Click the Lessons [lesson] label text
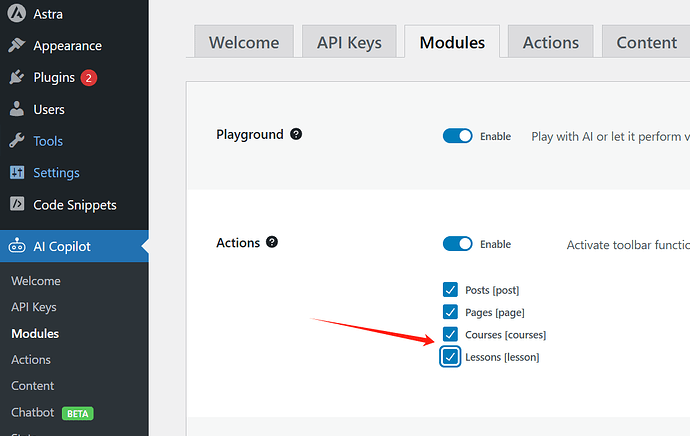Viewport: 690px width, 436px height. [x=502, y=357]
